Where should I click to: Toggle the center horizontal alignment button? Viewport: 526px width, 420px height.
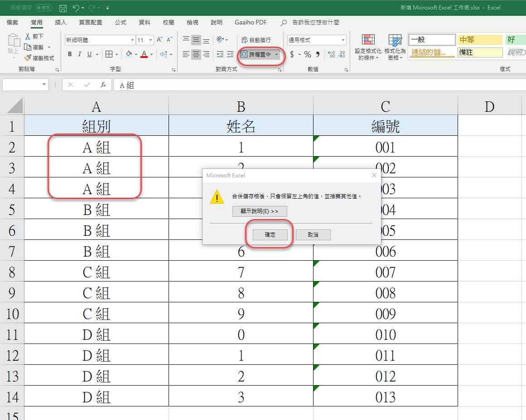(196, 54)
